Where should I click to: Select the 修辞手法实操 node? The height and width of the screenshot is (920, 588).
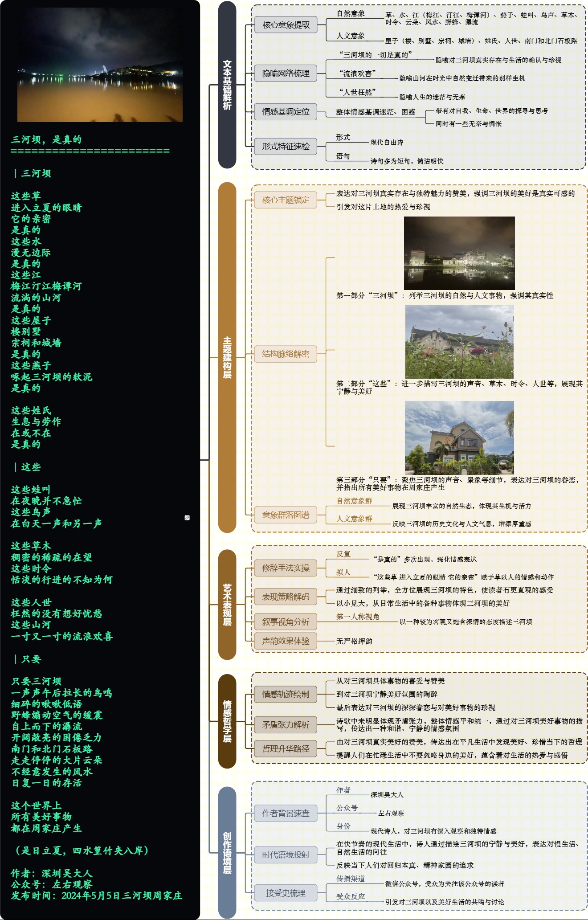point(286,568)
